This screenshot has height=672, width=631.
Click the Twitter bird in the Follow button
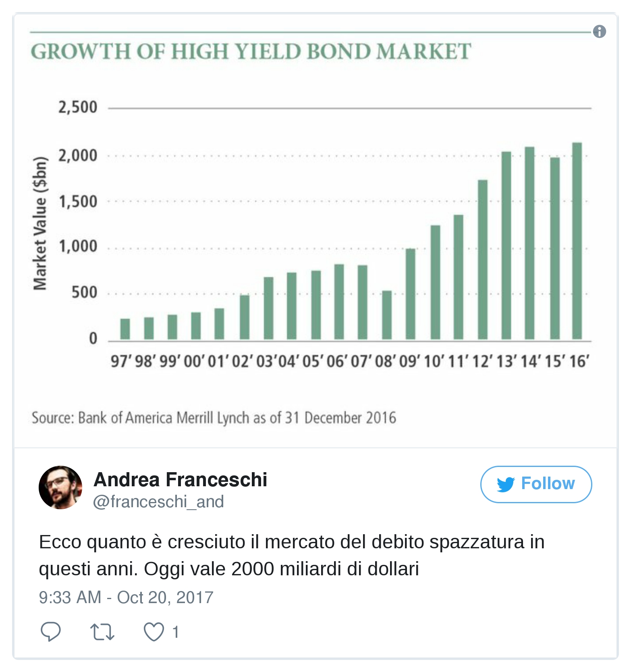[506, 484]
